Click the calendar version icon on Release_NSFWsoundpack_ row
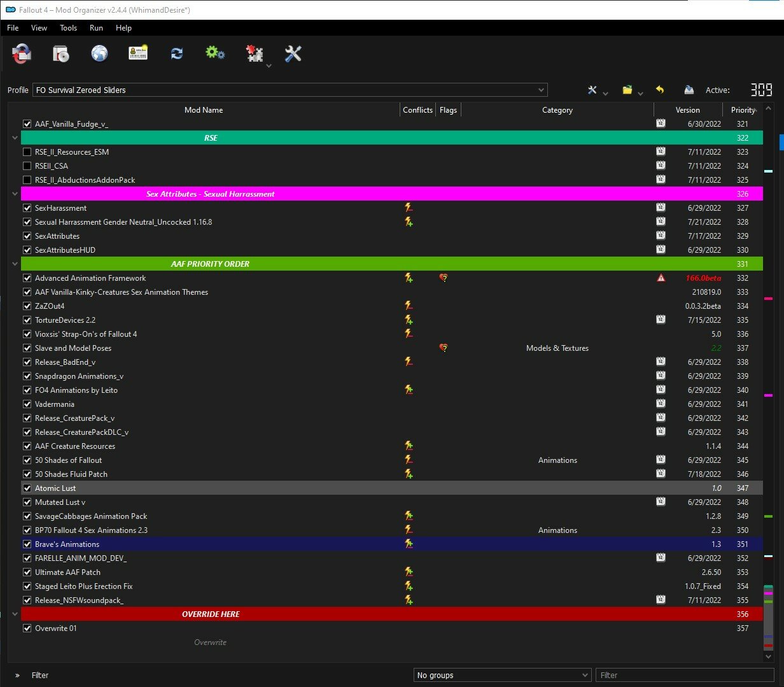784x687 pixels. [661, 600]
